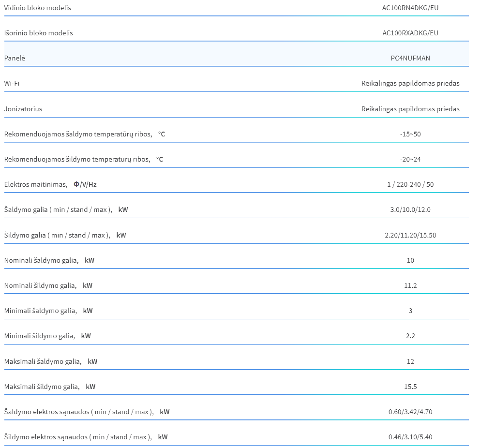Click Wi-Fi's Reikalingas papildomas priedas value
This screenshot has height=448, width=480.
[410, 83]
